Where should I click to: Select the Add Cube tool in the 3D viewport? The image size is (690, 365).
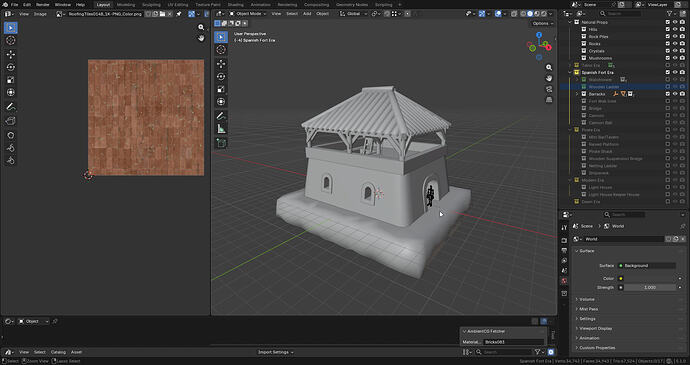click(221, 143)
